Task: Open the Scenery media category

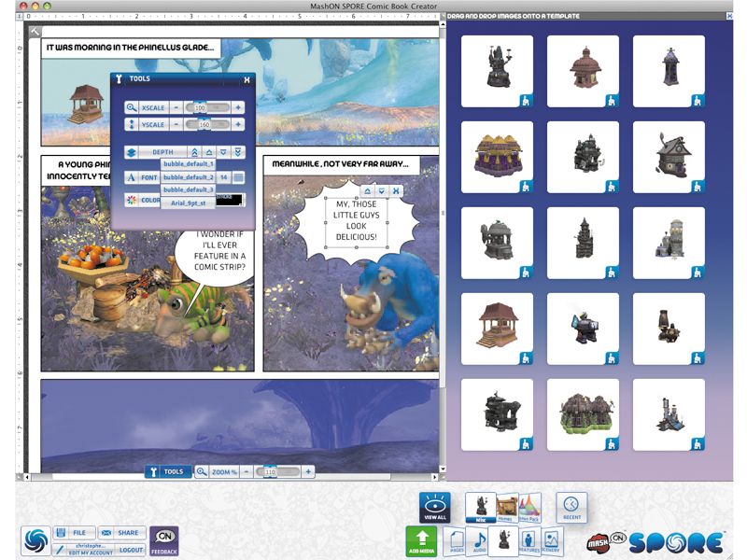Action: (x=552, y=539)
